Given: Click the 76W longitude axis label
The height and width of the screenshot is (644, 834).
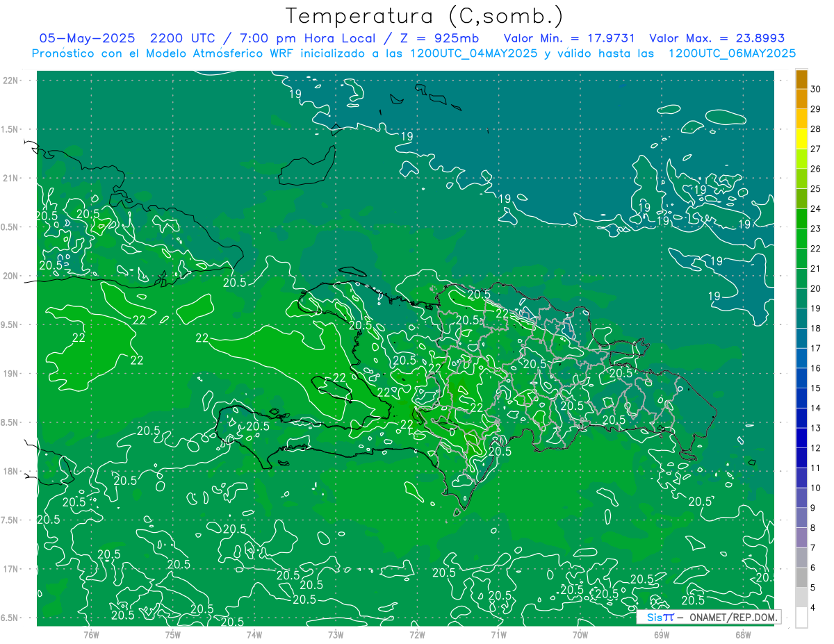Looking at the screenshot, I should pos(91,635).
